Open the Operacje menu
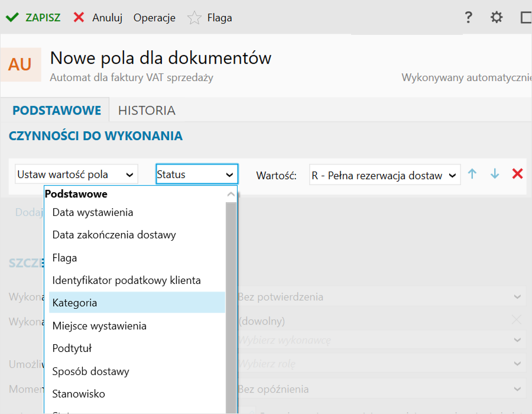Screen dimensions: 532x414 click(154, 18)
